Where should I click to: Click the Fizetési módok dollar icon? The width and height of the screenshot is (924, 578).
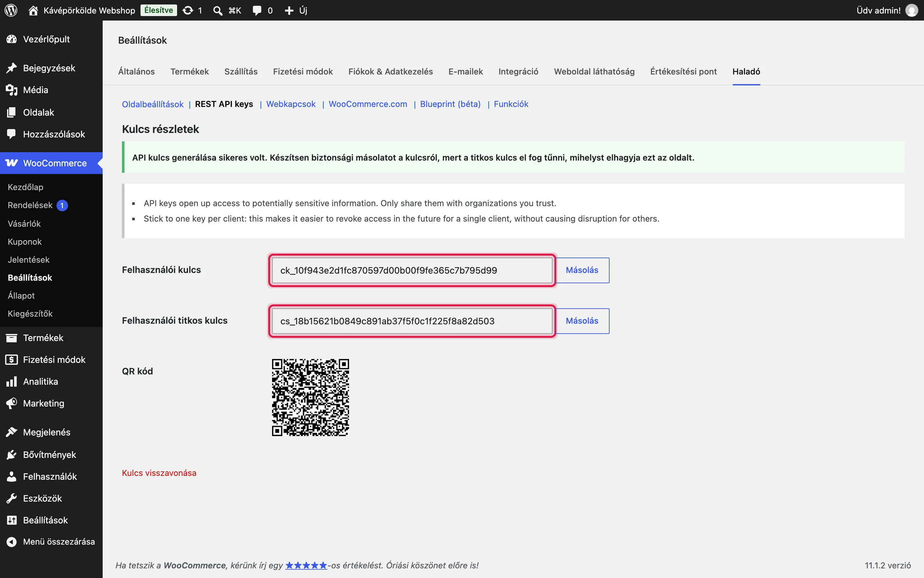(x=12, y=359)
